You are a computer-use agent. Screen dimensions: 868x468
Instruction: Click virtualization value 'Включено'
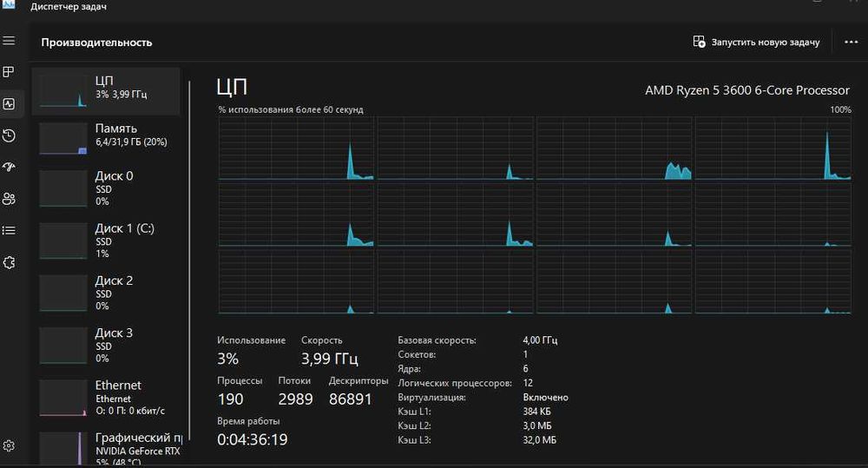tap(545, 398)
